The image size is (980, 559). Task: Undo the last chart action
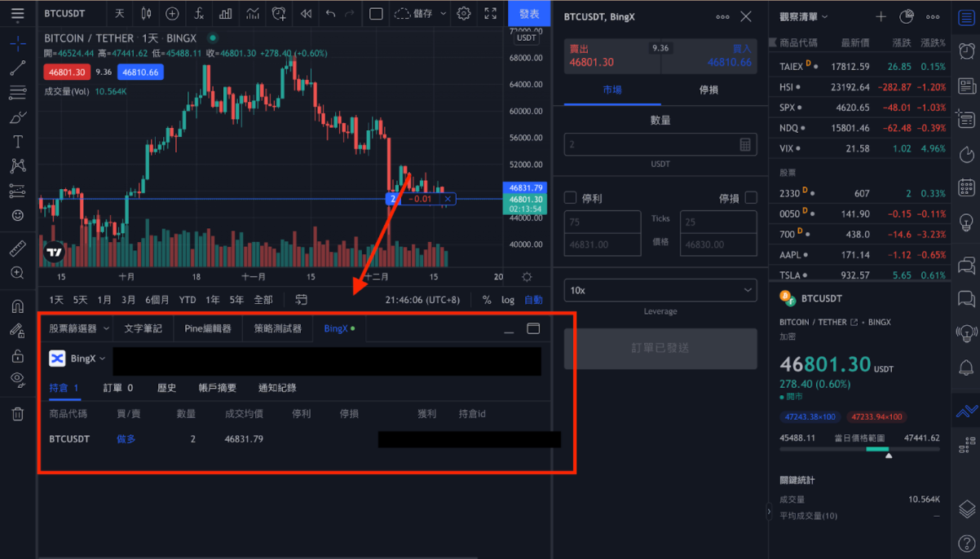330,14
